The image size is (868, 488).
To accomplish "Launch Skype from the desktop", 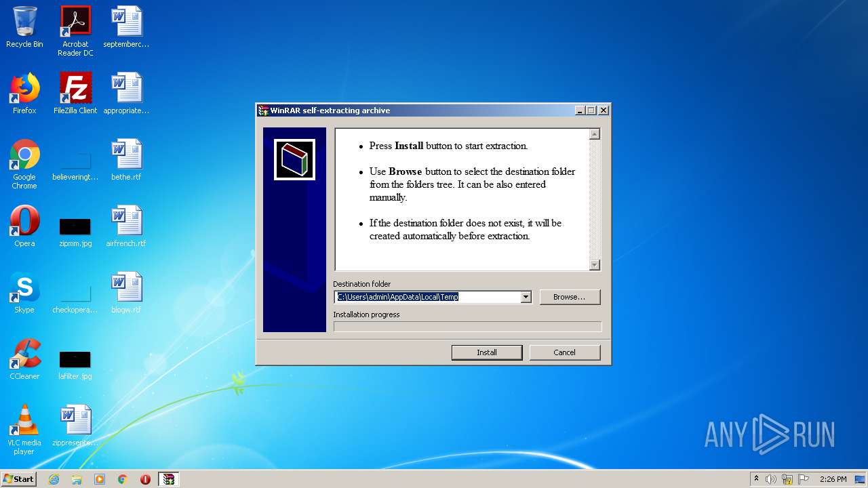I will click(24, 293).
